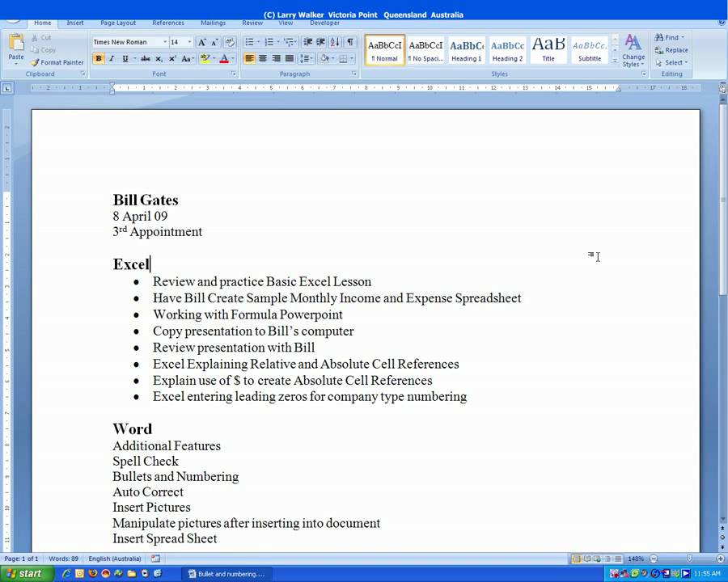Image resolution: width=728 pixels, height=582 pixels.
Task: Select the Format Painter tool
Action: pos(57,62)
